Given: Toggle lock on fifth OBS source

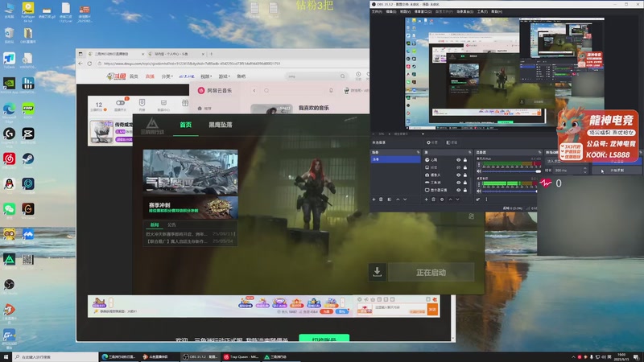Looking at the screenshot, I should pyautogui.click(x=465, y=190).
